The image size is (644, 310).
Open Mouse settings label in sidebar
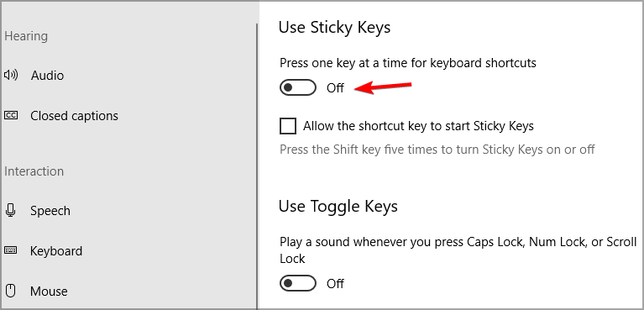[49, 291]
